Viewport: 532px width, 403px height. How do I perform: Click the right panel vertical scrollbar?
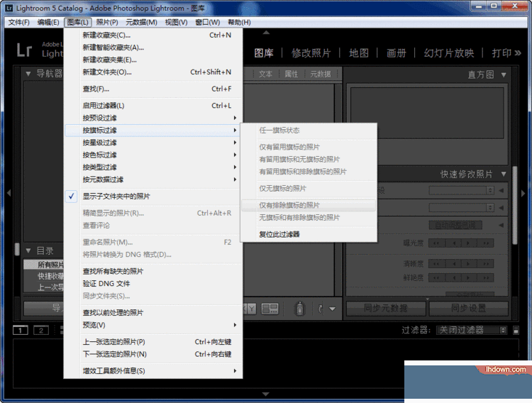pos(515,206)
